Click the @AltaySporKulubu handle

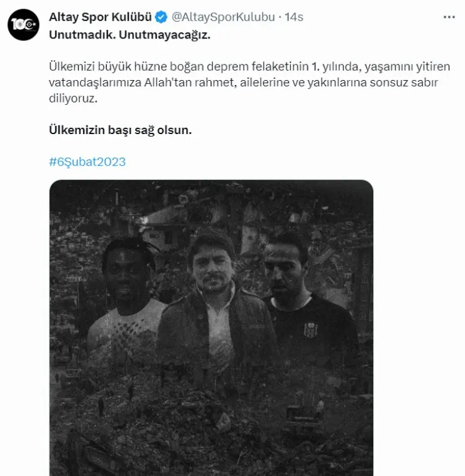[x=223, y=17]
